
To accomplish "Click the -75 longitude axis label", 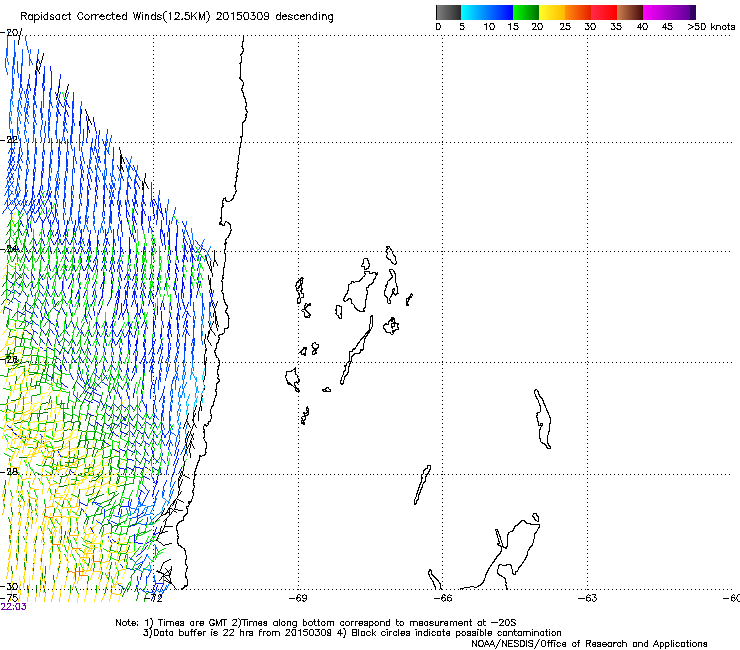I will click(x=9, y=598).
